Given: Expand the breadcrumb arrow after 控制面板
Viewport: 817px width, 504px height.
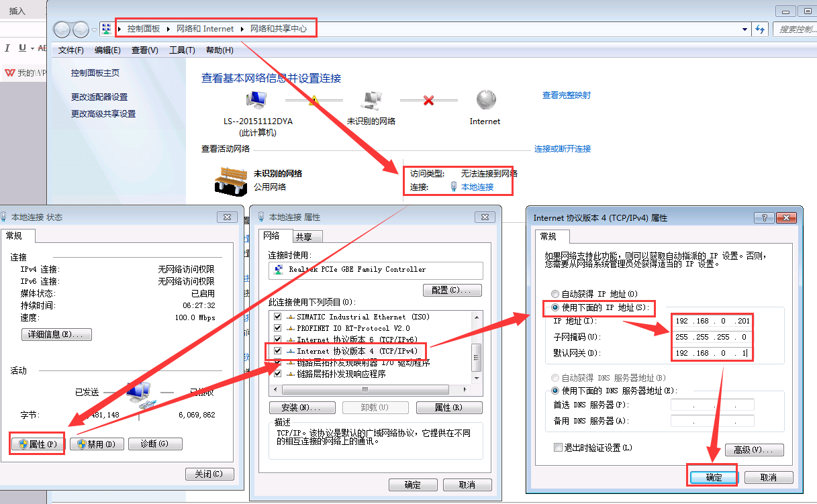Looking at the screenshot, I should click(x=169, y=29).
